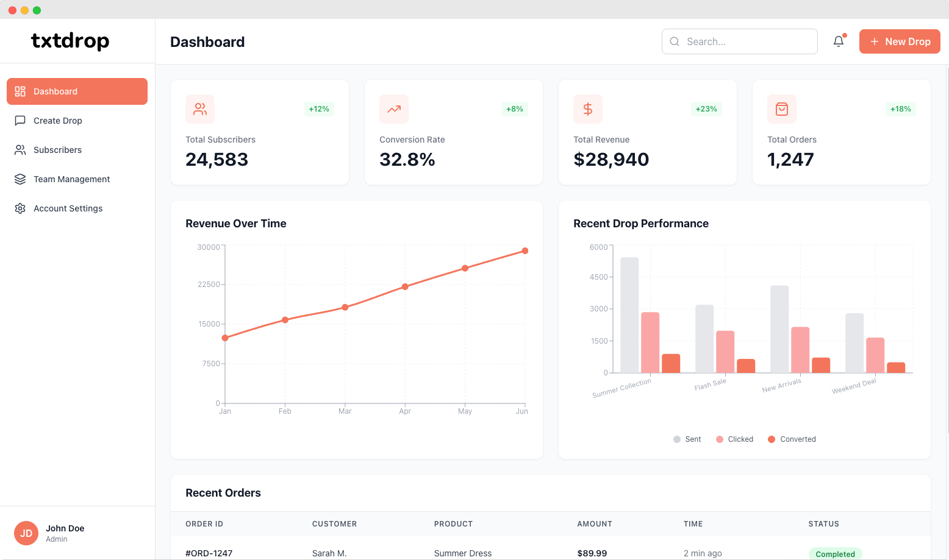Click the txtdrop logo
949x560 pixels.
[x=70, y=41]
